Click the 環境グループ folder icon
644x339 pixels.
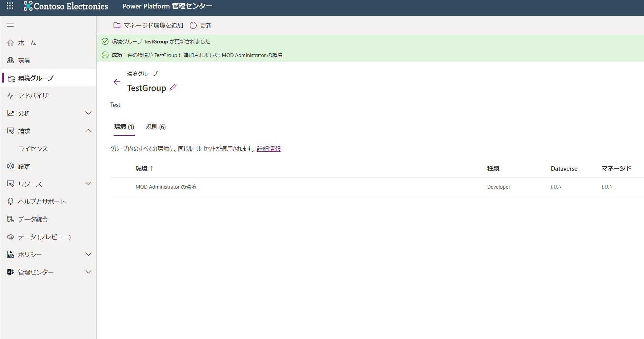[11, 78]
